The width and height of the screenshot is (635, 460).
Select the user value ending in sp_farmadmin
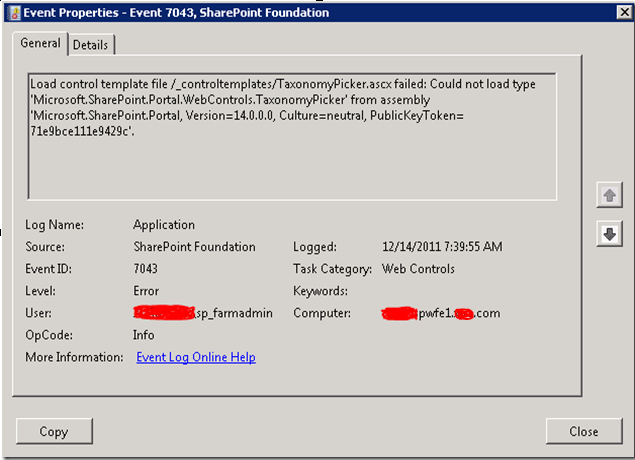coord(203,313)
